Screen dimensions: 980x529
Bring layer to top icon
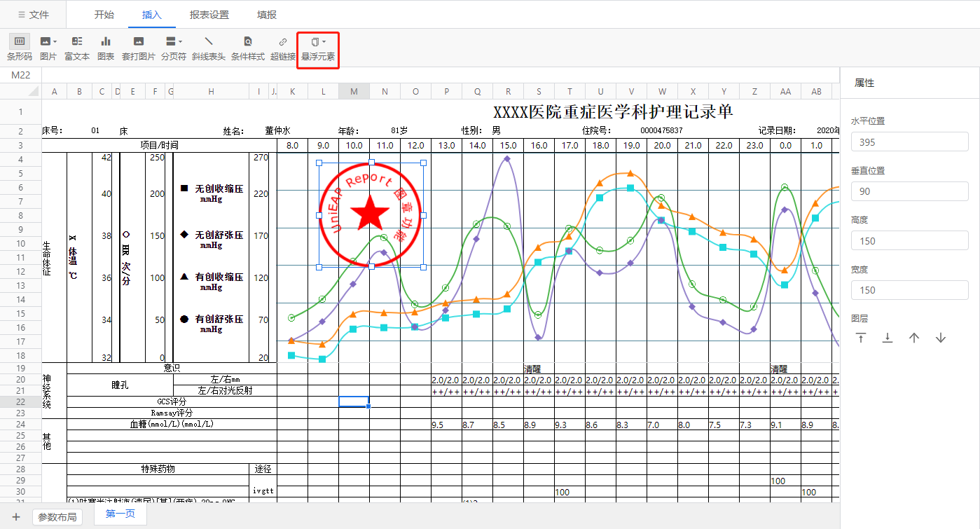point(861,338)
